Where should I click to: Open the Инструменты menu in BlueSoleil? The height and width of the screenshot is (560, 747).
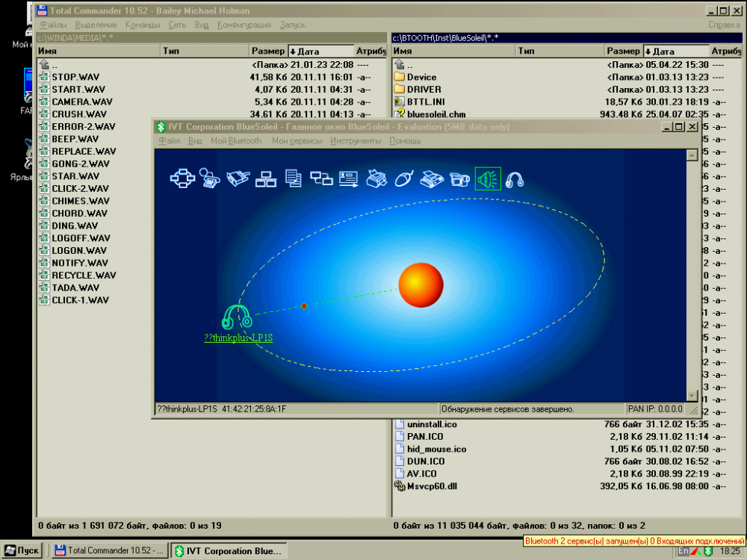pos(356,140)
